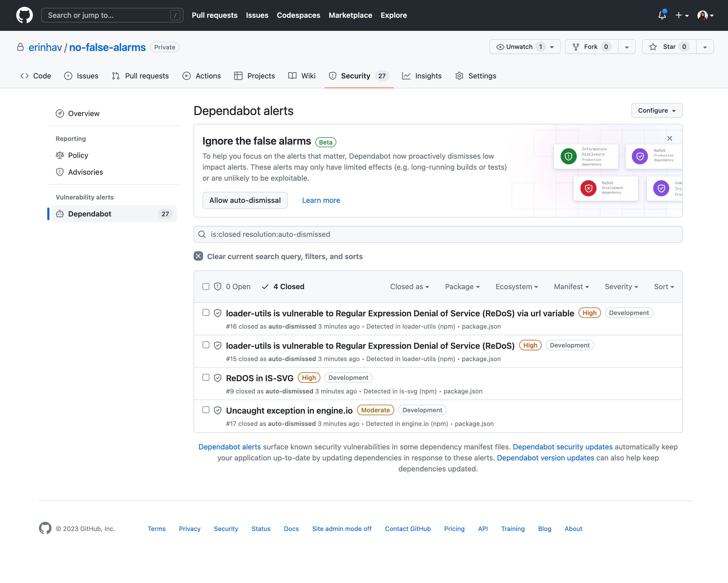Open the Issues repository tab
Viewport: 728px width, 583px height.
pos(81,76)
